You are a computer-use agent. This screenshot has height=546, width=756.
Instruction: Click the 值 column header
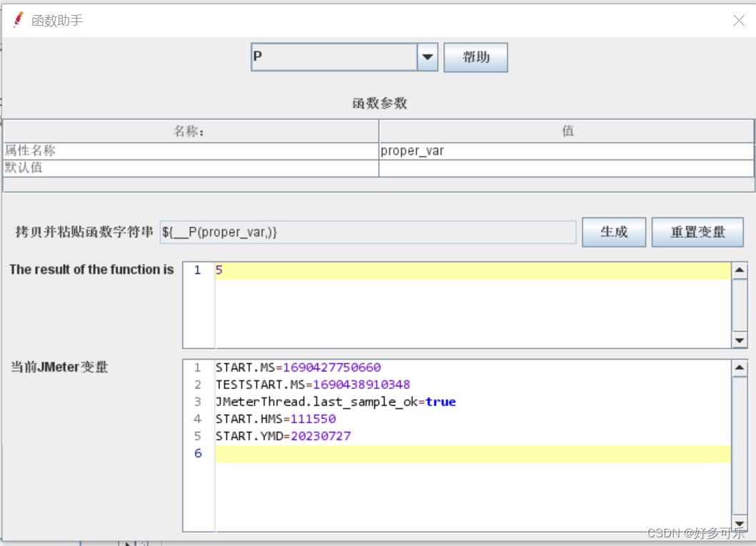point(567,131)
